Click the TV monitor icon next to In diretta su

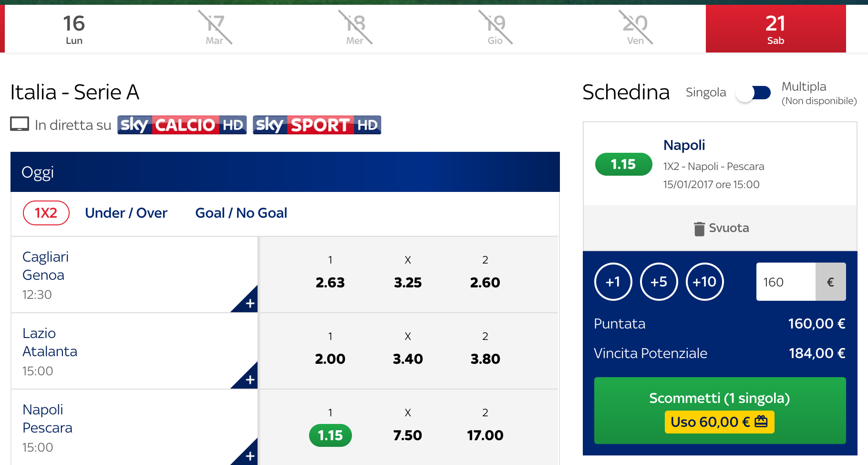(x=20, y=124)
